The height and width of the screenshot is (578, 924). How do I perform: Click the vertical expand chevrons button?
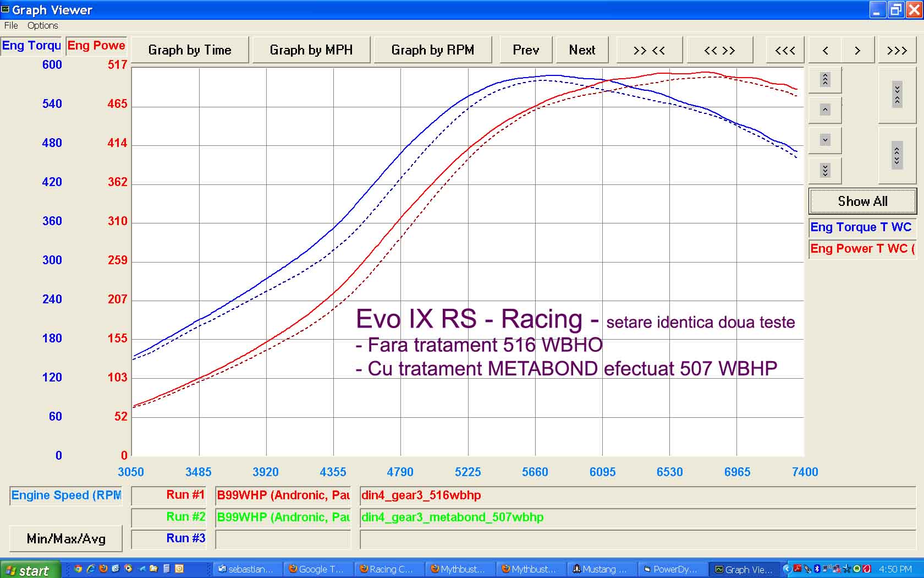[x=897, y=156]
